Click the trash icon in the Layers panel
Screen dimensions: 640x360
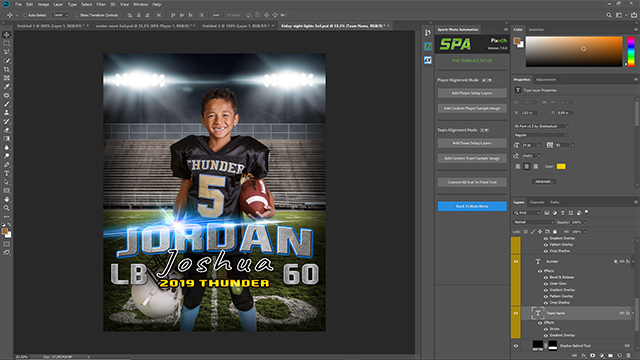point(629,356)
